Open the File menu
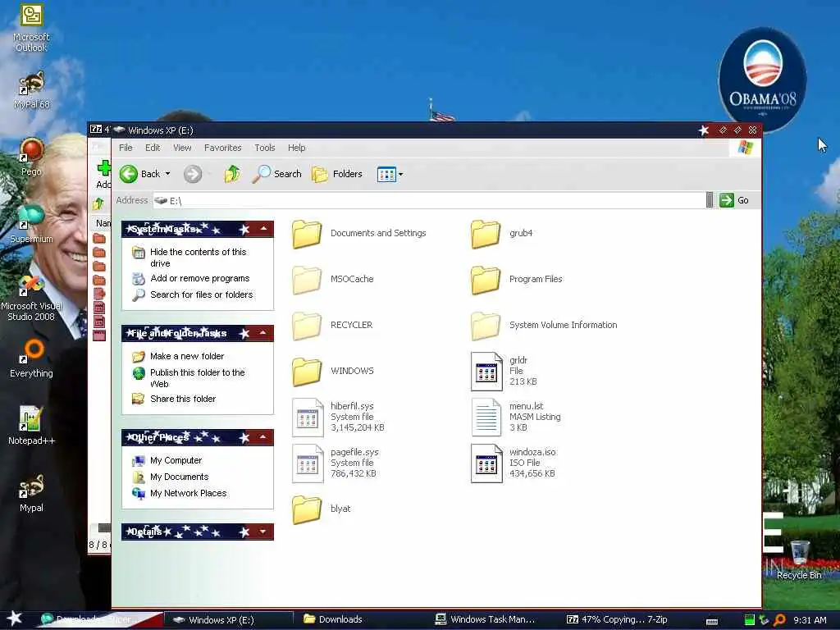The height and width of the screenshot is (630, 840). click(126, 148)
